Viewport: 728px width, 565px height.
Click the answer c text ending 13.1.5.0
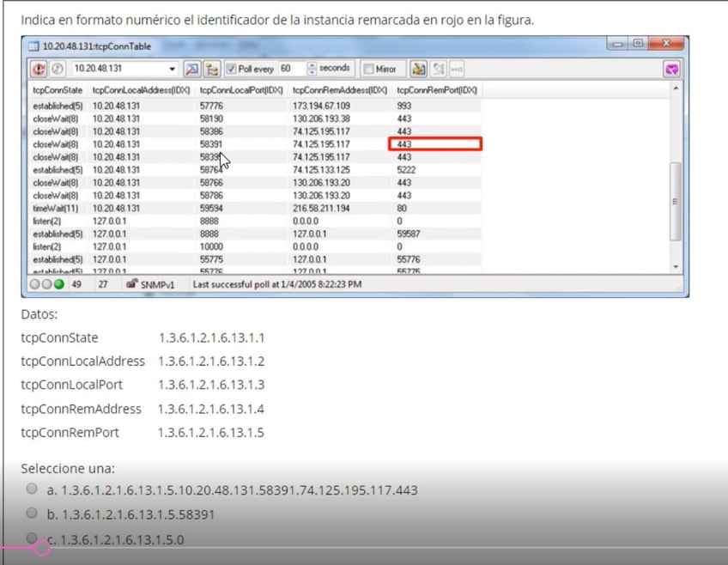(x=122, y=540)
